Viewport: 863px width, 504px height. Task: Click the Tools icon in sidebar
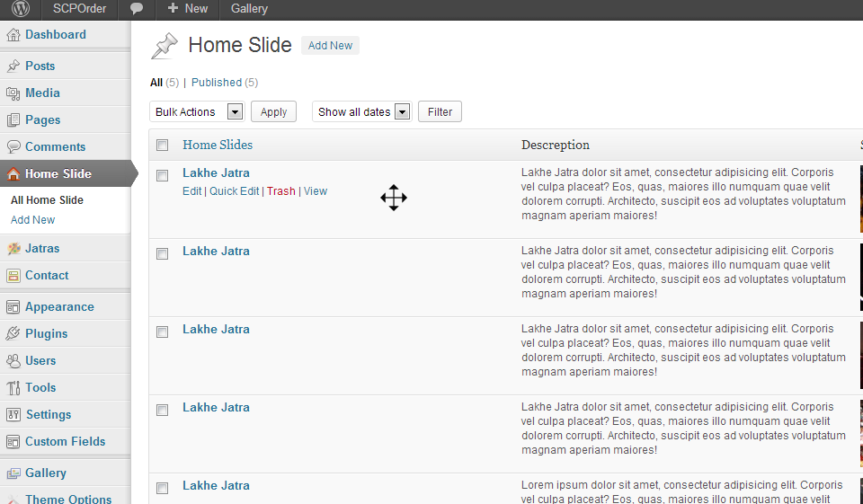click(x=13, y=388)
